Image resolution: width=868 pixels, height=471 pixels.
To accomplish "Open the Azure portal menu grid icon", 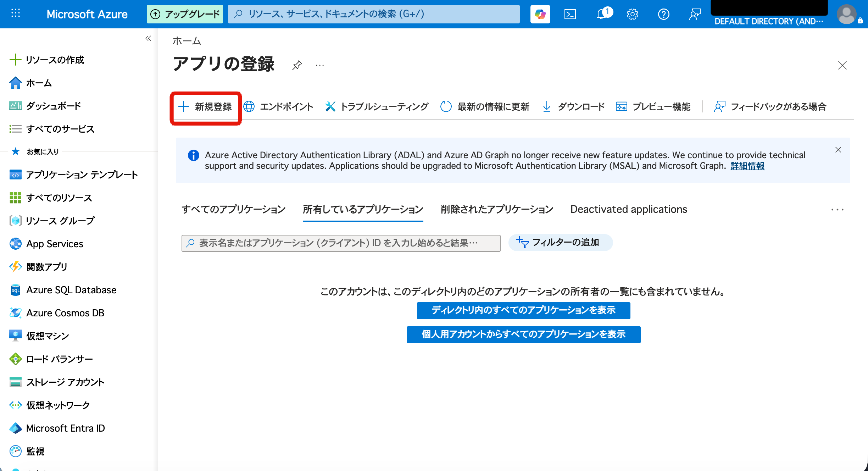I will [16, 14].
